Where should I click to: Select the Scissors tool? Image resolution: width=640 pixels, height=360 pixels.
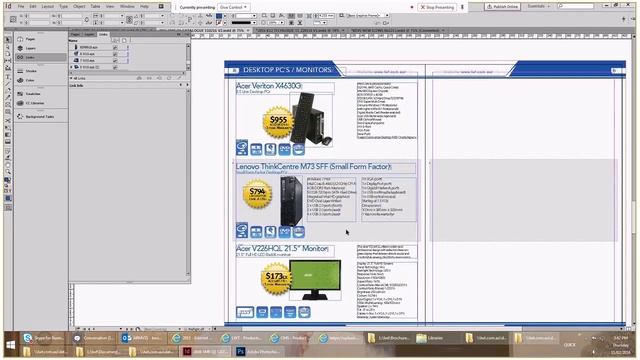pos(8,121)
